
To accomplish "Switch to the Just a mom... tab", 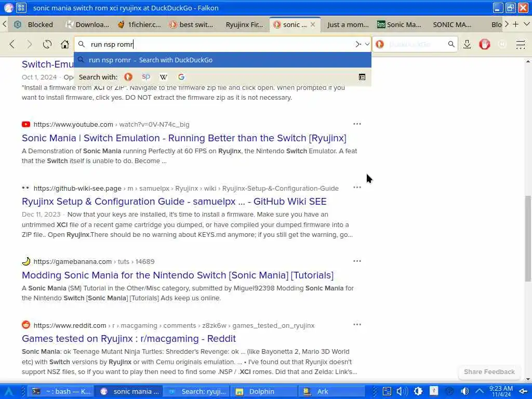I will (347, 24).
